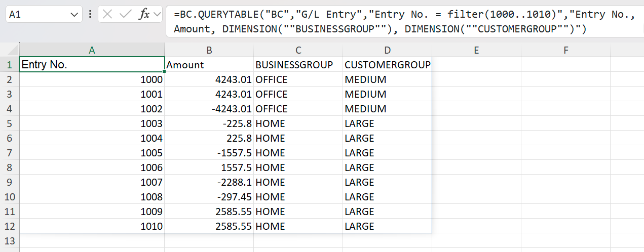Select the amount cell showing 225.8
This screenshot has height=252, width=644.
click(209, 138)
